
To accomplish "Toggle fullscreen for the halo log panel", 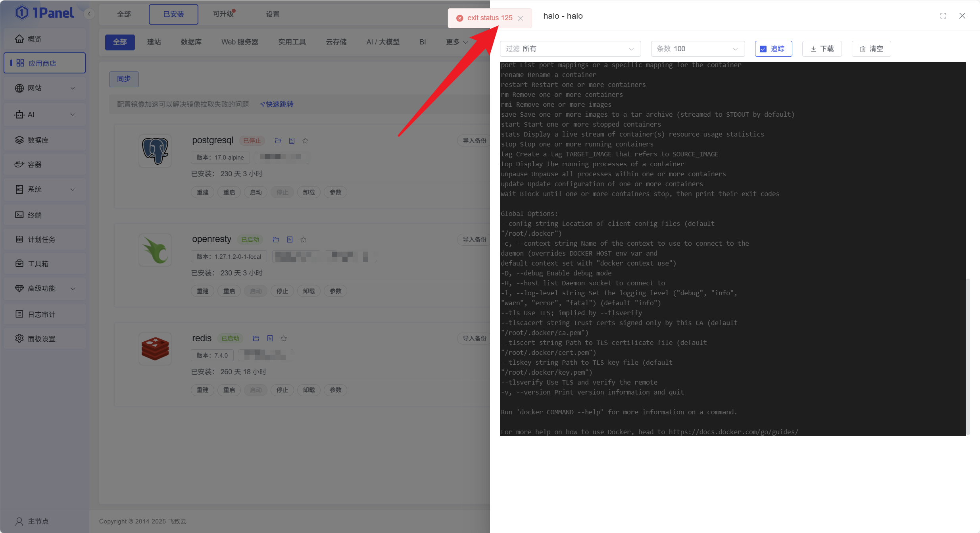I will pos(943,16).
